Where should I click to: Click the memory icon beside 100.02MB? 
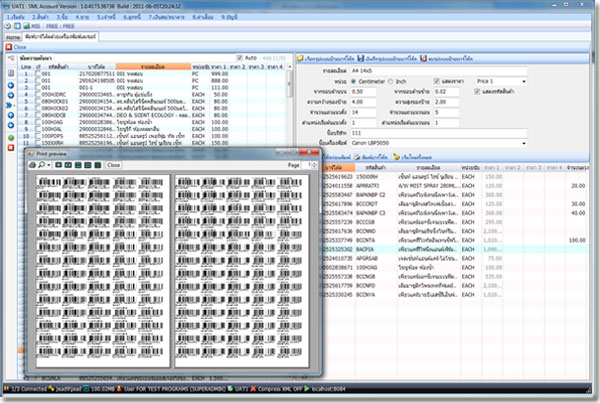(x=86, y=389)
